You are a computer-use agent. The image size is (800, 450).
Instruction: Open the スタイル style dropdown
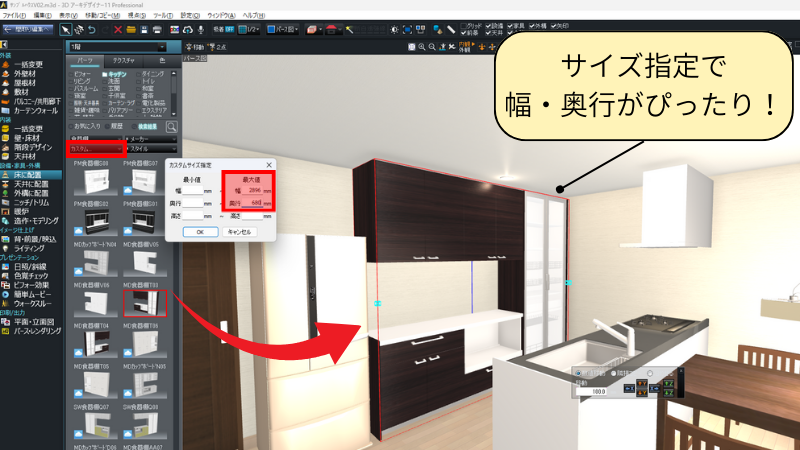152,149
